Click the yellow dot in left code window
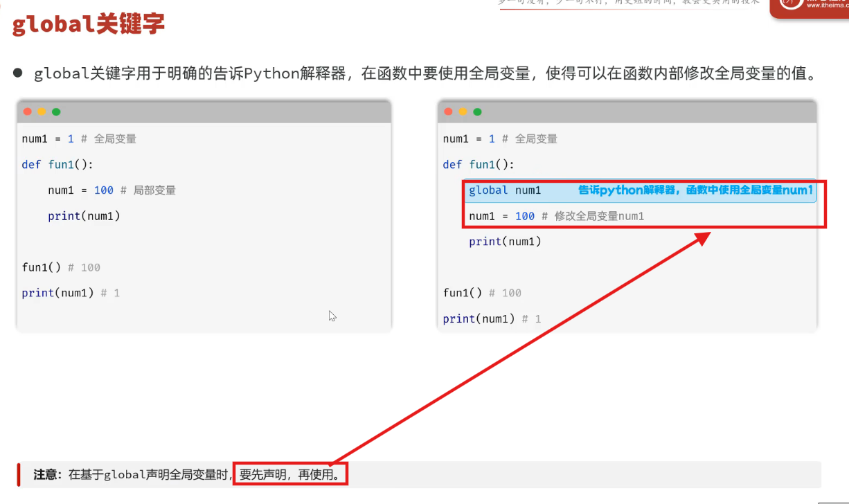The image size is (849, 504). click(42, 111)
